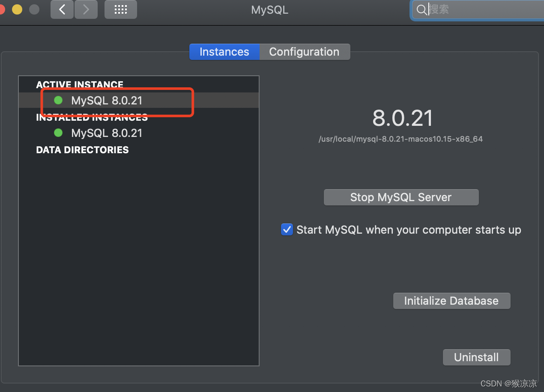Viewport: 544px width, 392px height.
Task: Click the magnifier icon in the search field
Action: coord(422,10)
